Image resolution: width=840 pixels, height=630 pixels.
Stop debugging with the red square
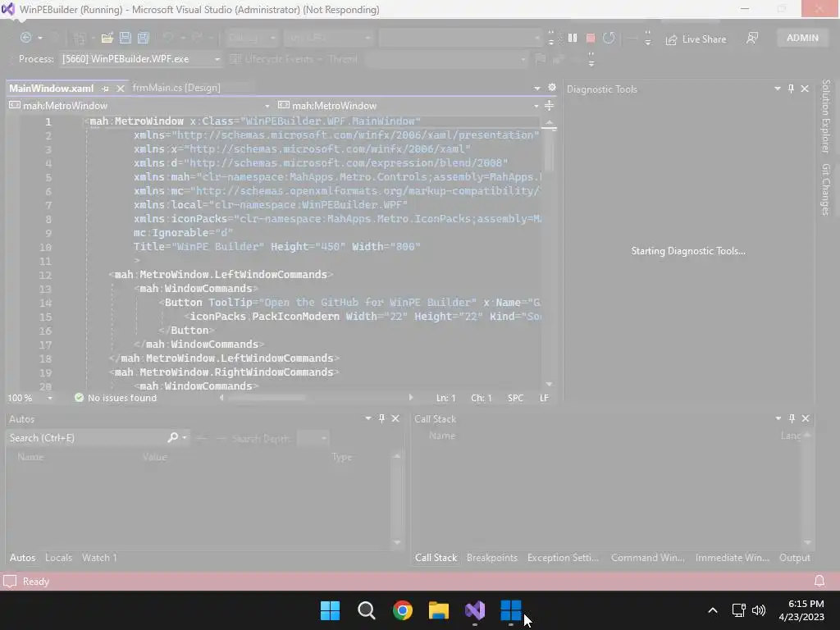pos(591,38)
